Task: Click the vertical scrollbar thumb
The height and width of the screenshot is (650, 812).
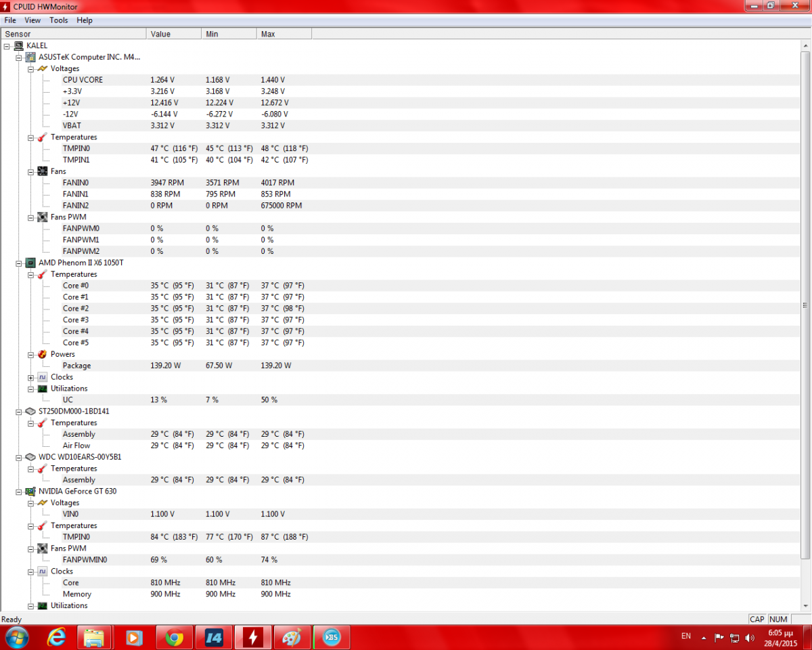Action: tap(805, 305)
